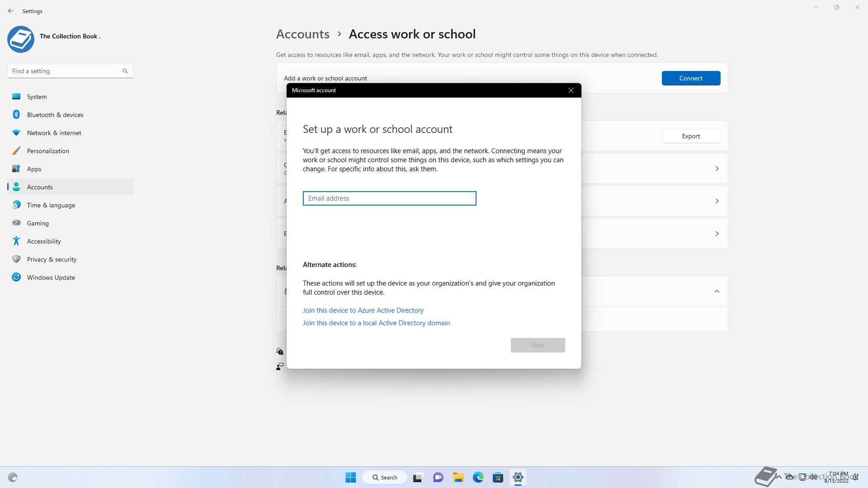This screenshot has width=868, height=488.
Task: Click the Personalization paintbrush icon
Action: [16, 150]
